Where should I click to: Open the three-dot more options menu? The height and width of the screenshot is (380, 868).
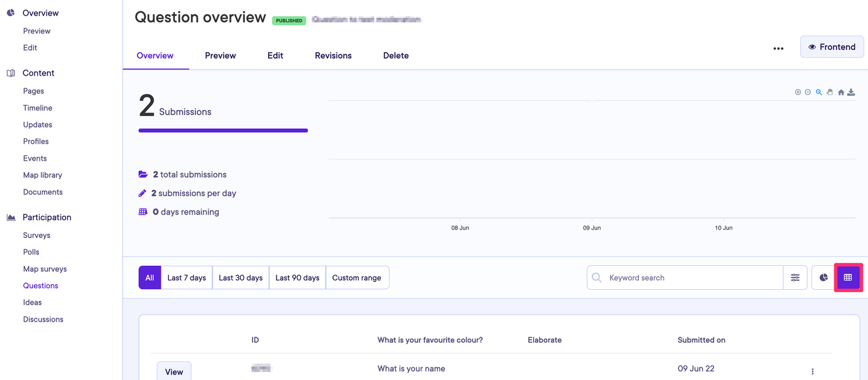[x=778, y=48]
